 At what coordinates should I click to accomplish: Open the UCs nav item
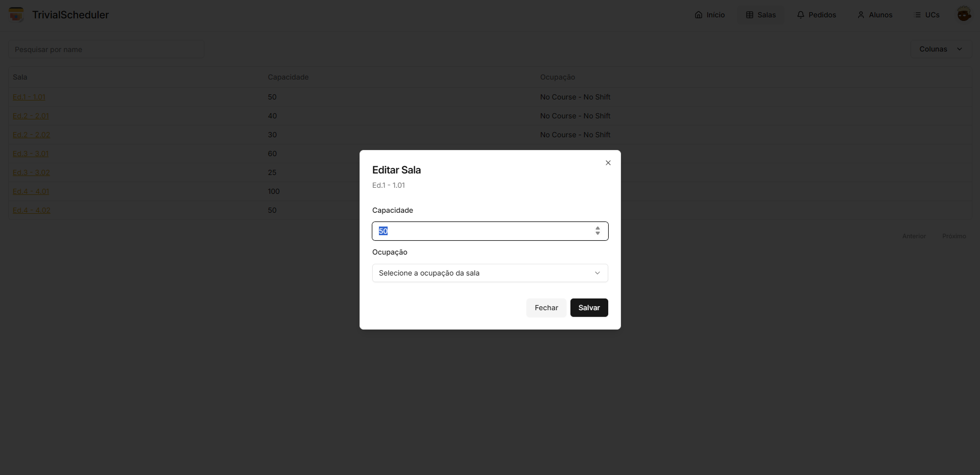[x=926, y=15]
